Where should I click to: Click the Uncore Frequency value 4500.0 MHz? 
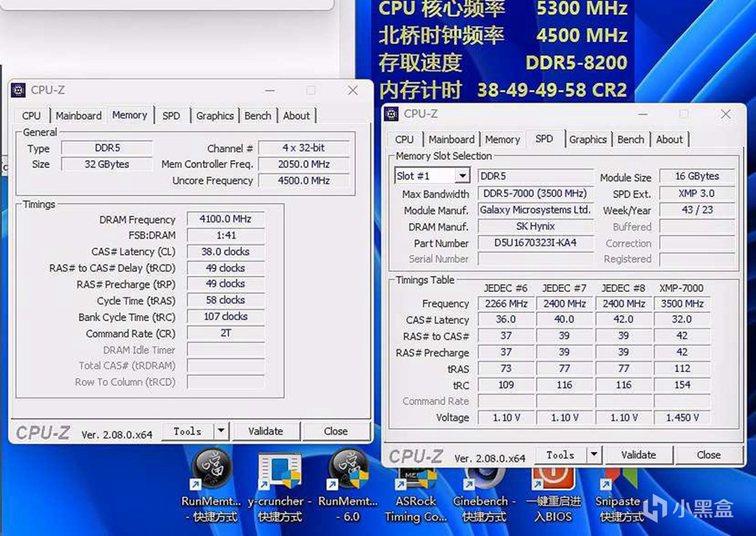pyautogui.click(x=304, y=181)
